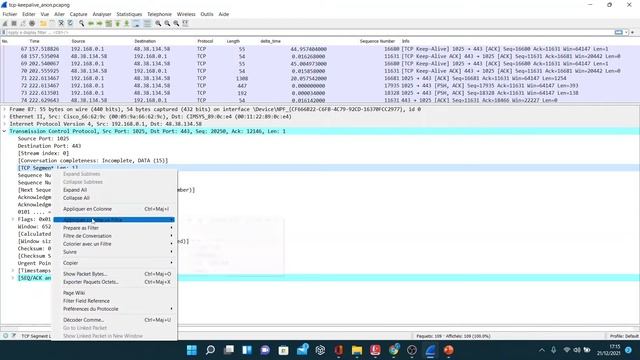Open the Analyser menu
The height and width of the screenshot is (360, 640).
click(102, 14)
